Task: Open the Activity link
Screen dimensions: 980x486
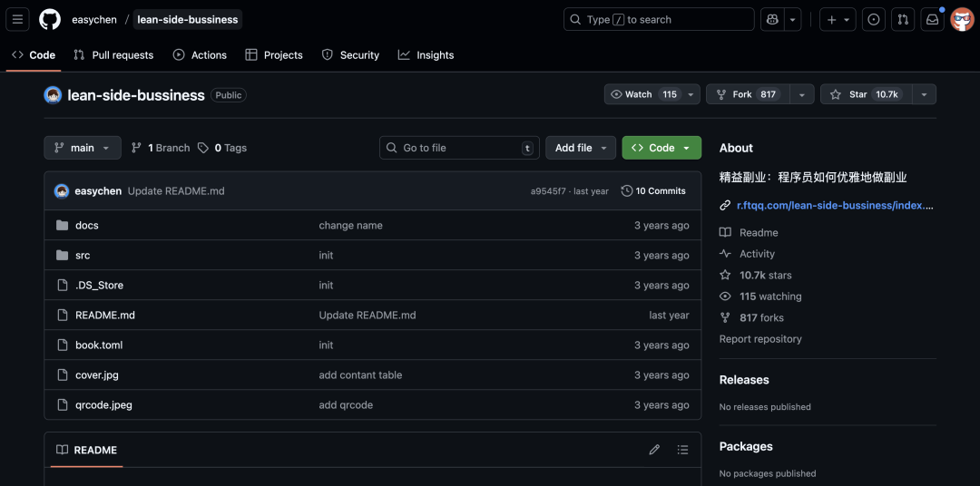Action: click(748, 254)
